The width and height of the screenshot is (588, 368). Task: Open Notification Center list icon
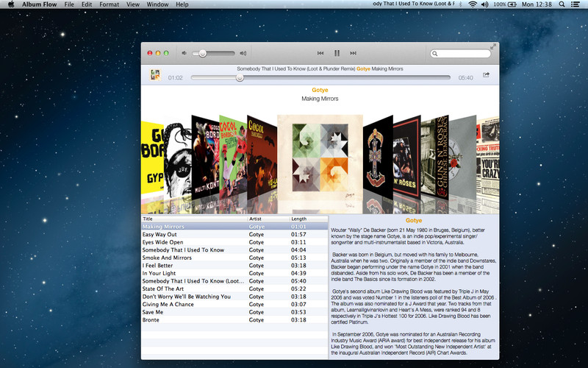[x=575, y=4]
